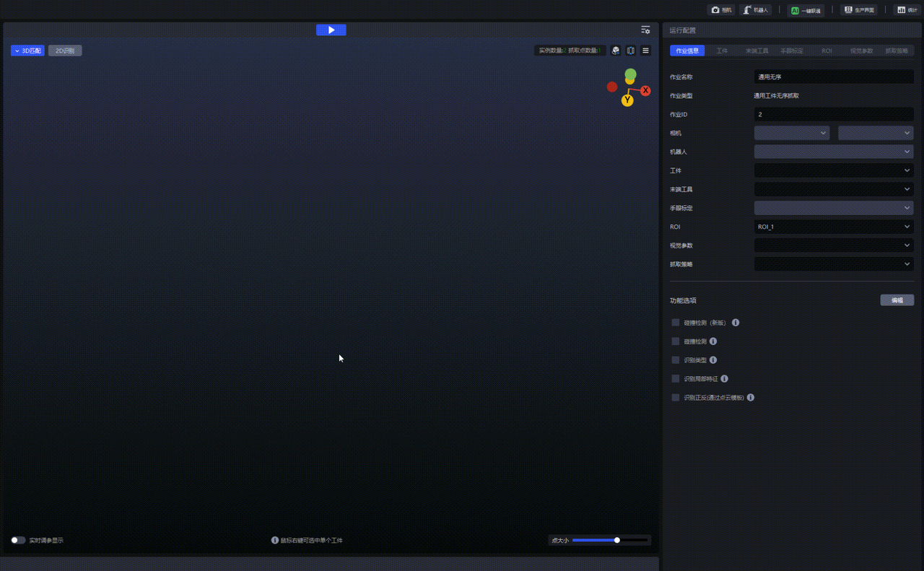Enable the 碰撞检测（新版）checkbox
The width and height of the screenshot is (924, 571).
click(x=676, y=323)
